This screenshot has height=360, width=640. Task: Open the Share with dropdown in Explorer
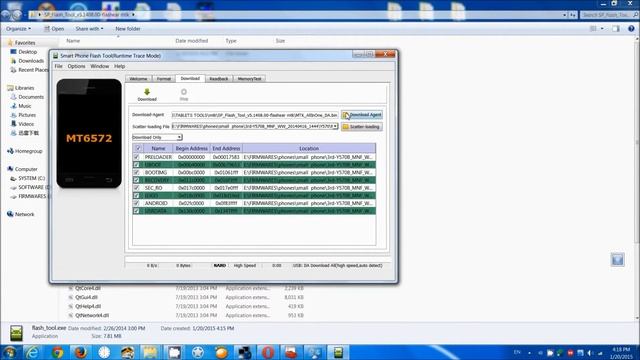[89, 29]
